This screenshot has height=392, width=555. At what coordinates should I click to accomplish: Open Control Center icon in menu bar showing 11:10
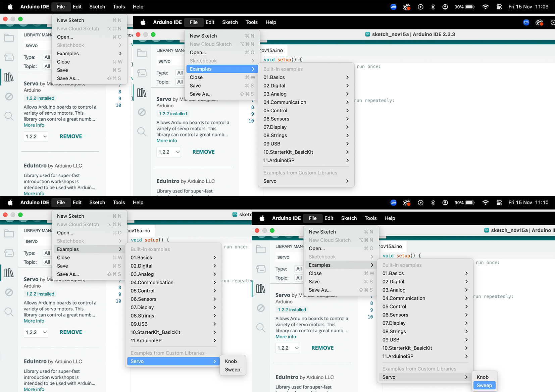click(x=499, y=203)
